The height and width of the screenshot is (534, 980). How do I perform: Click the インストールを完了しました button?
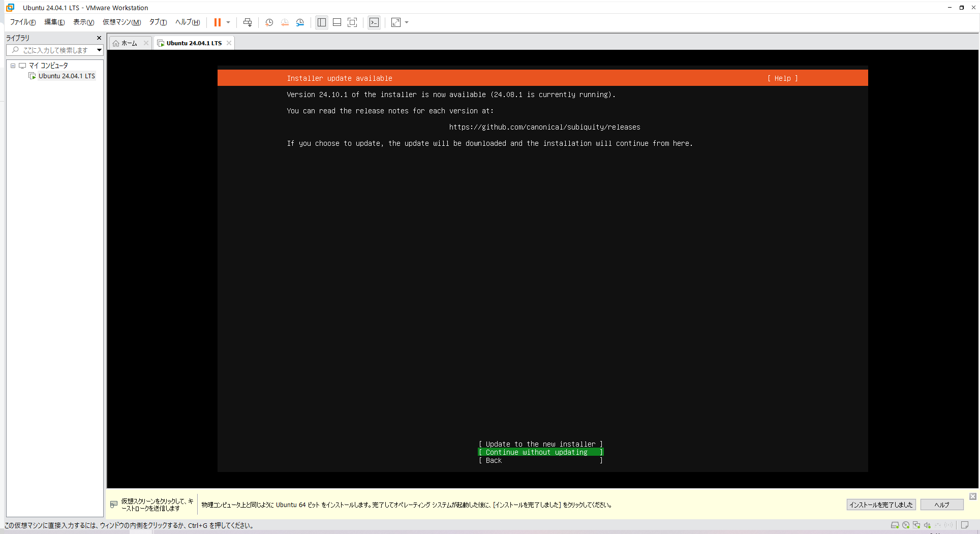pyautogui.click(x=881, y=505)
